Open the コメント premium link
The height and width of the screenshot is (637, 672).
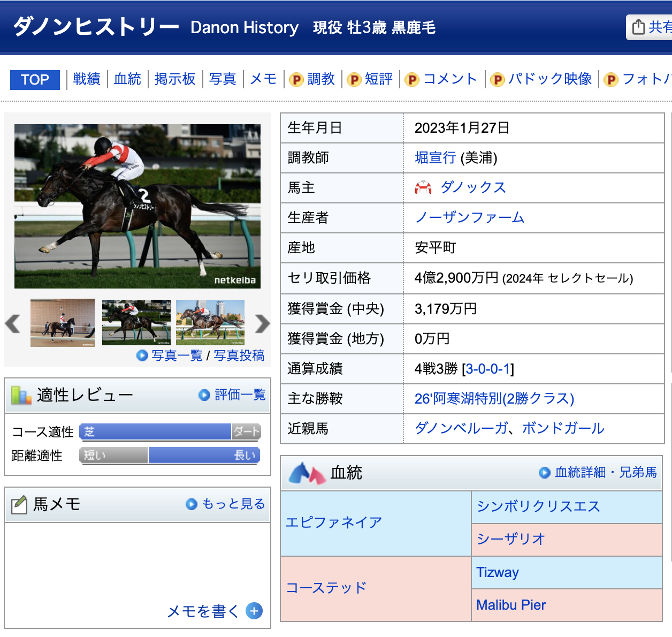click(450, 79)
